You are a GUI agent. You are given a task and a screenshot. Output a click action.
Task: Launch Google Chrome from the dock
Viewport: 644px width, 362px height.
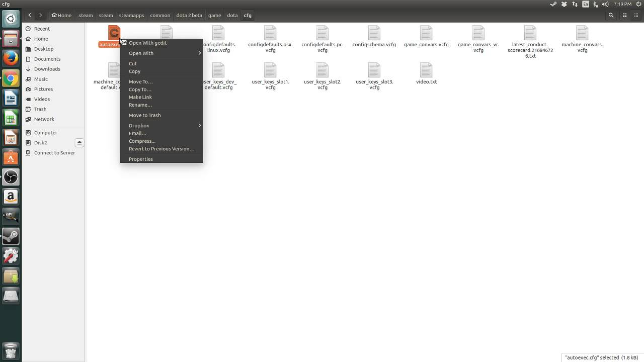point(11,78)
